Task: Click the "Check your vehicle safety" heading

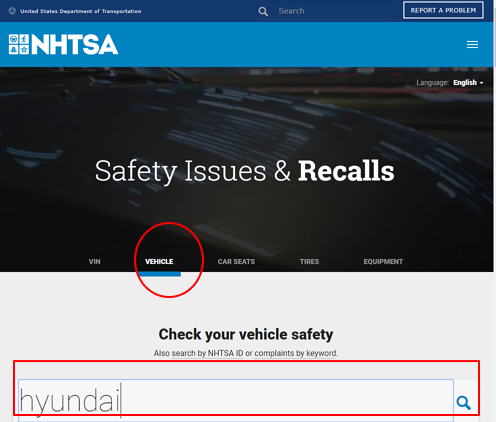Action: [x=246, y=334]
